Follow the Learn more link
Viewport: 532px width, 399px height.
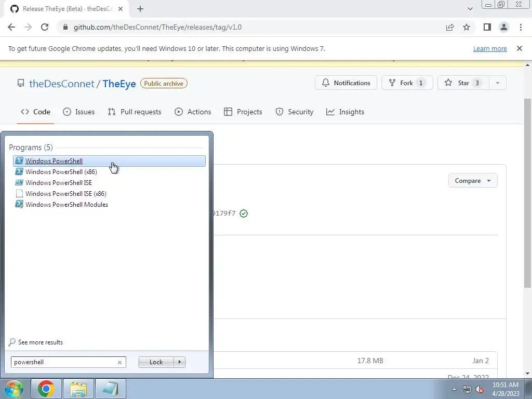[x=490, y=48]
